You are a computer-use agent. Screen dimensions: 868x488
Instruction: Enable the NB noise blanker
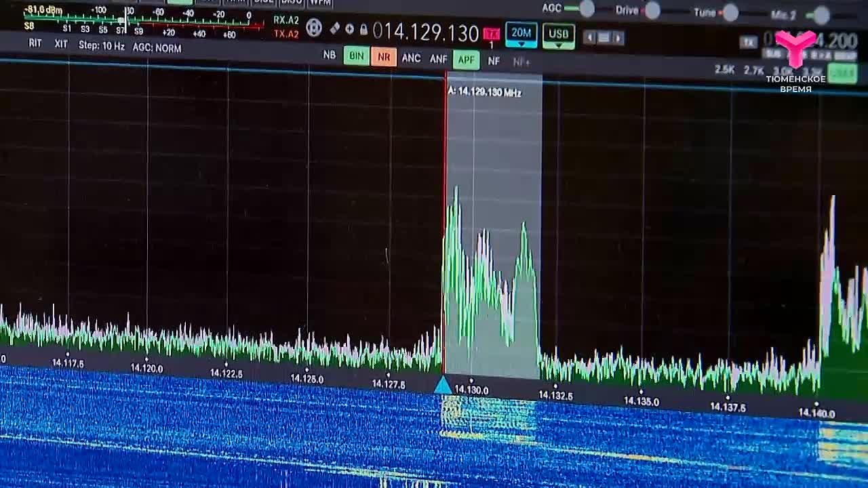[330, 55]
